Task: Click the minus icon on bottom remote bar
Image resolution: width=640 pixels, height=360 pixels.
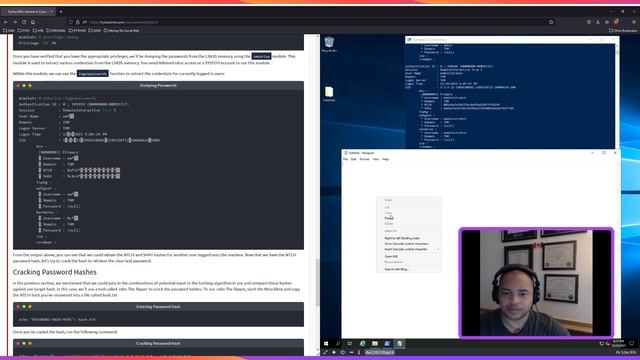Action: pos(351,352)
